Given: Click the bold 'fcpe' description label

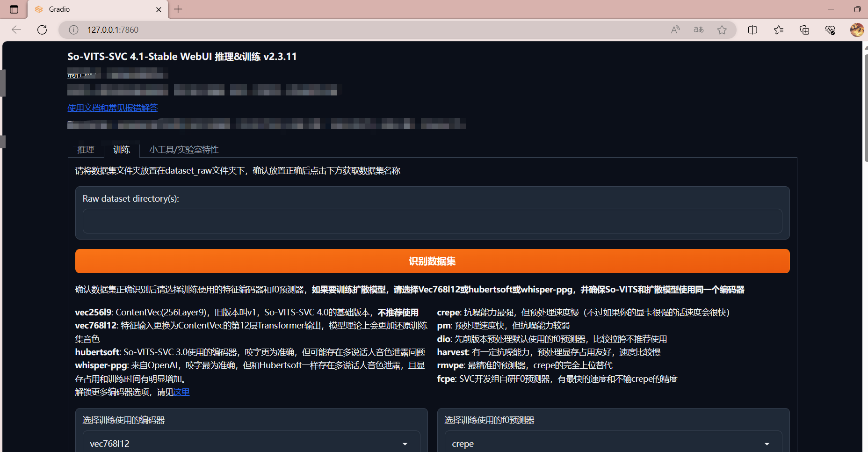Looking at the screenshot, I should 446,379.
